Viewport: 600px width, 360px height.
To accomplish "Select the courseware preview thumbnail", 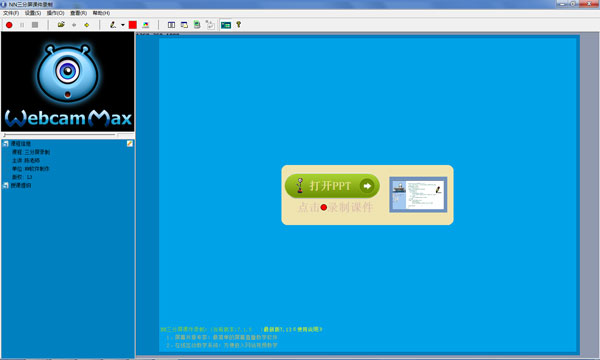I will (x=418, y=195).
